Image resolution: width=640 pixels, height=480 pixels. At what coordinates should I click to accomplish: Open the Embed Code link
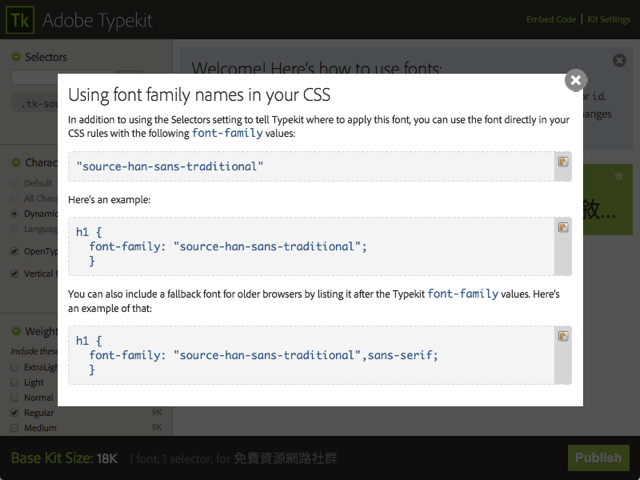pyautogui.click(x=551, y=19)
